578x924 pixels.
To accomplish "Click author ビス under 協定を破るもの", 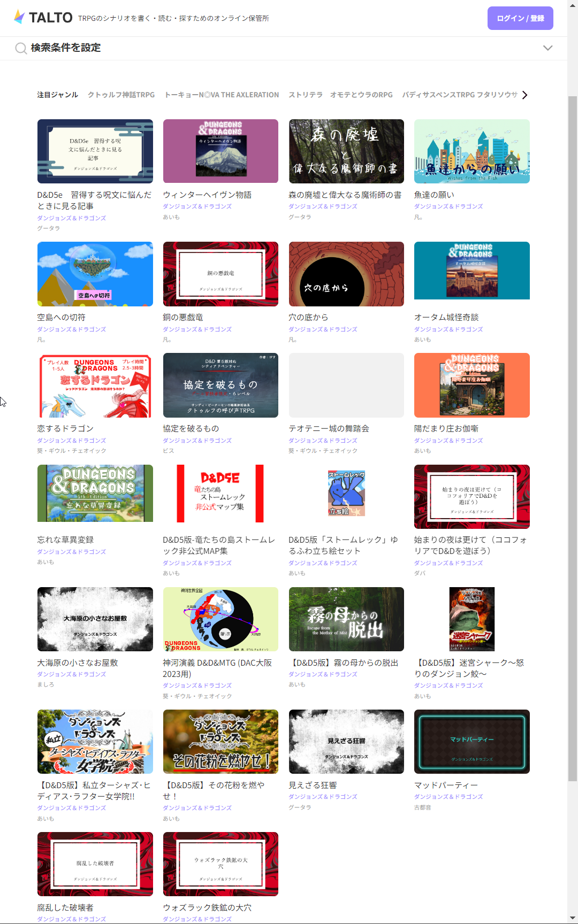I will [169, 451].
